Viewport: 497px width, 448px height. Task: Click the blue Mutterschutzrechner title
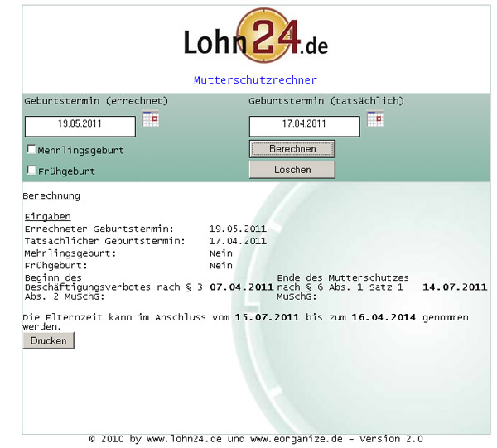coord(255,80)
